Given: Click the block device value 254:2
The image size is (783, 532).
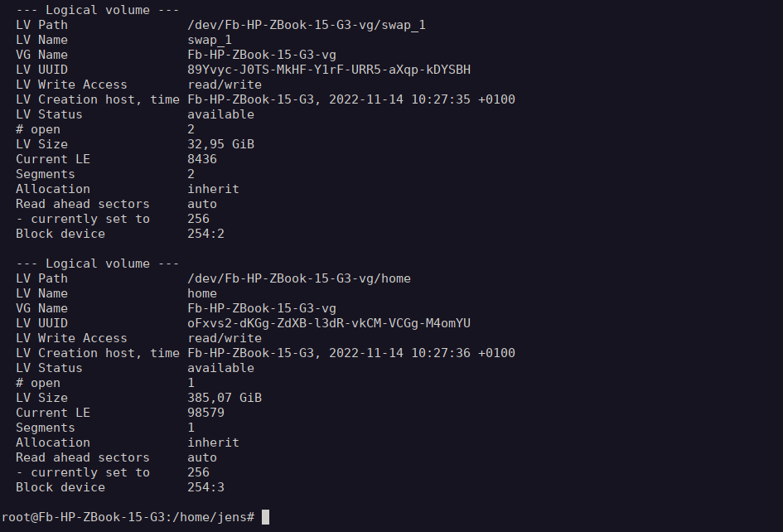Looking at the screenshot, I should pos(205,234).
